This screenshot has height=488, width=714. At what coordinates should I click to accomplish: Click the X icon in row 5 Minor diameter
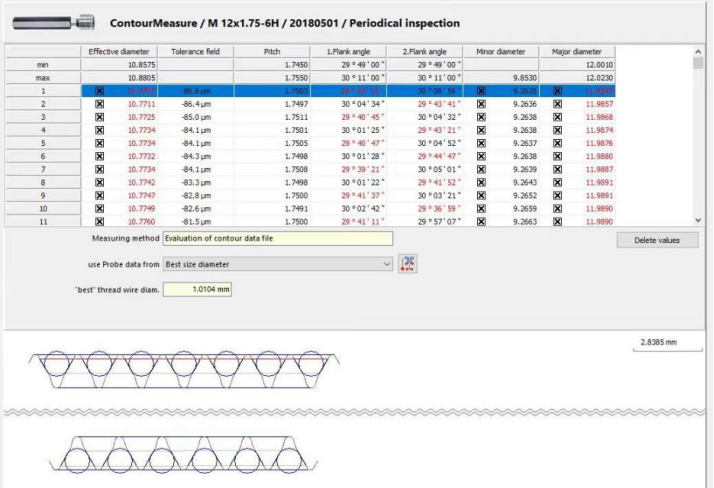click(482, 142)
